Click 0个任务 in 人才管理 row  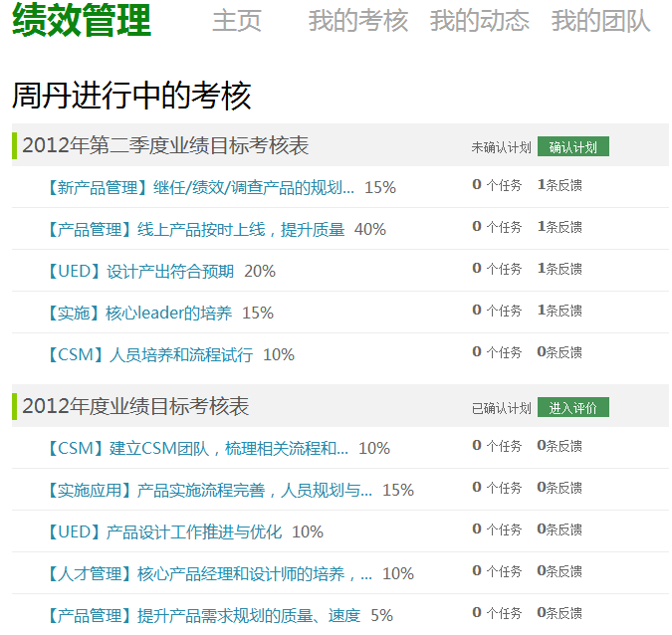coord(497,570)
